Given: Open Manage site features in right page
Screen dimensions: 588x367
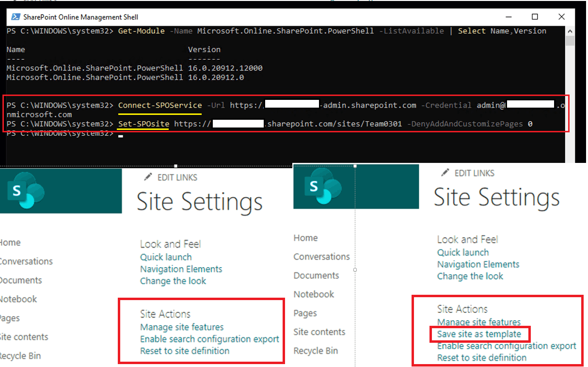Looking at the screenshot, I should click(479, 322).
